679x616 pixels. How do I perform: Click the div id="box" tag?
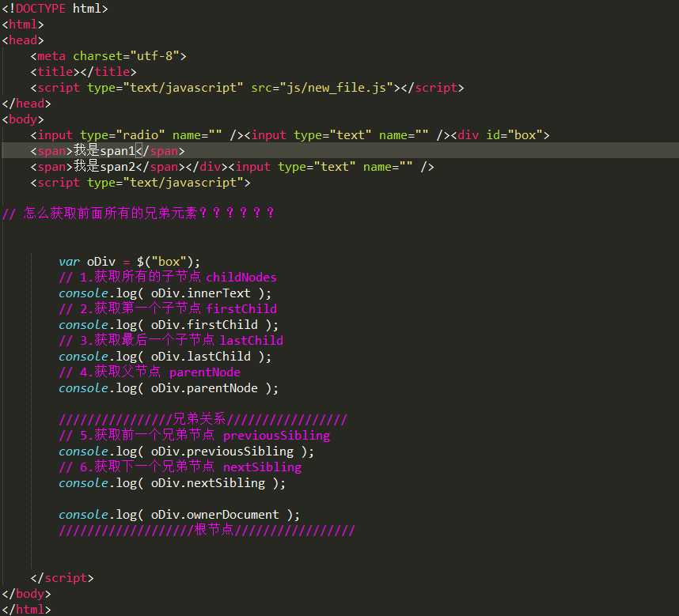pos(500,135)
